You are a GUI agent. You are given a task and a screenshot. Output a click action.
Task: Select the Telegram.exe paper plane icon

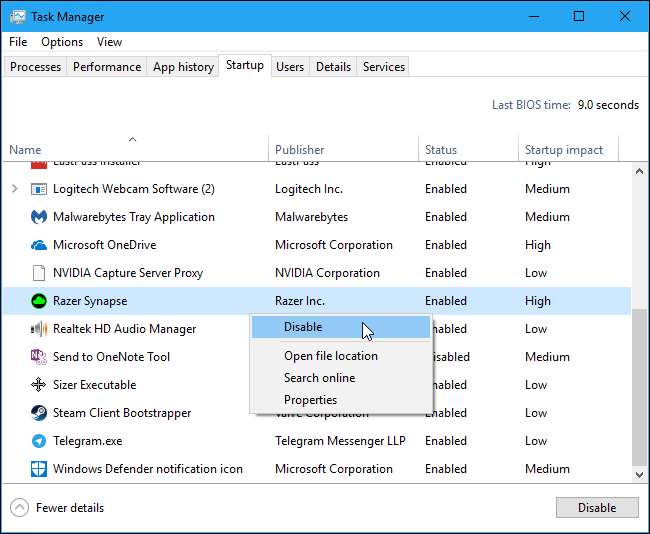coord(39,441)
